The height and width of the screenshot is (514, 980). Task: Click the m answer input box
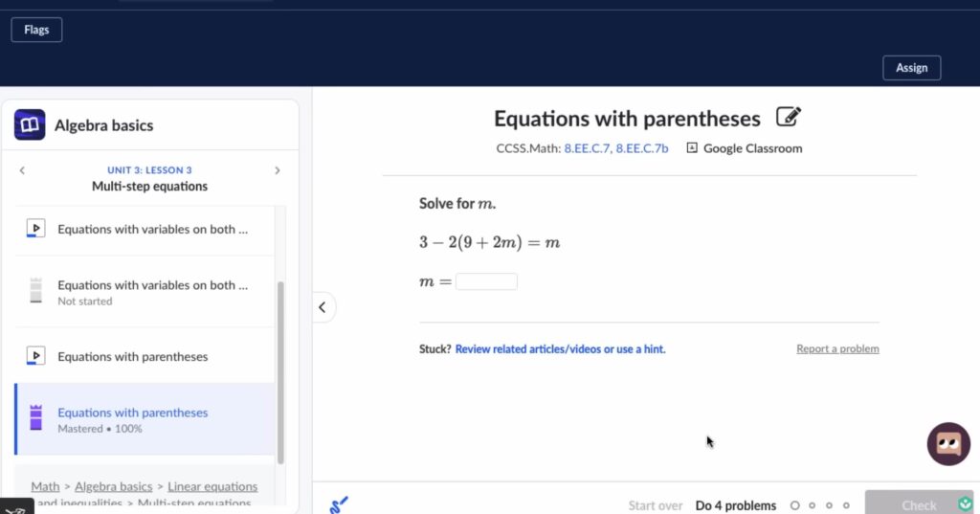[486, 281]
